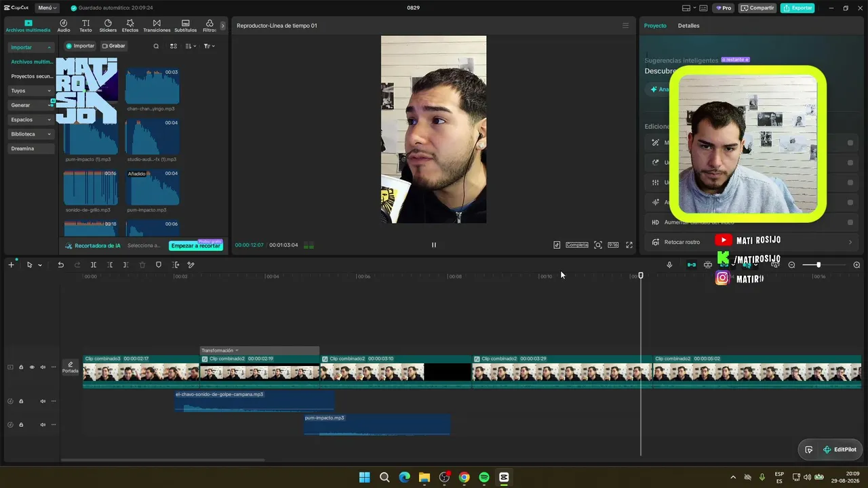868x488 pixels.
Task: Select the sonido-de-grillo.mp3 media thumbnail
Action: click(91, 188)
